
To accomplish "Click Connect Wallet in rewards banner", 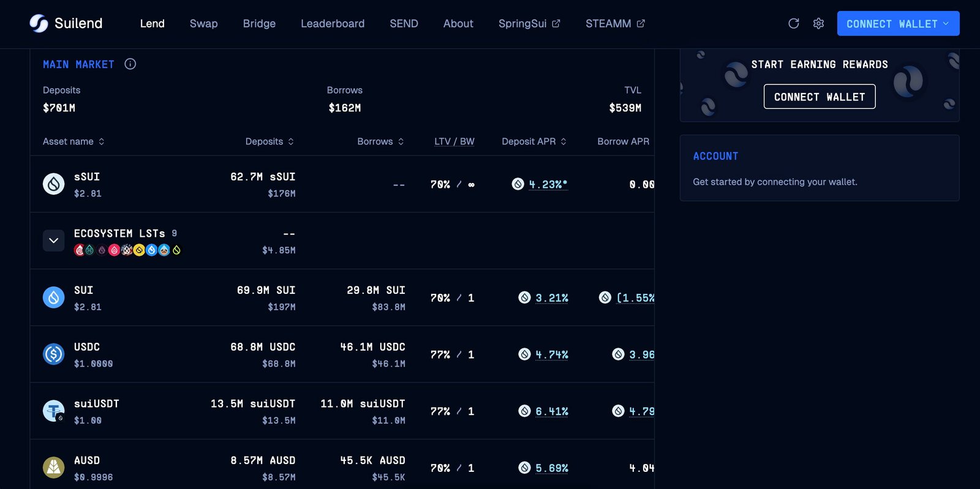I will (x=820, y=97).
